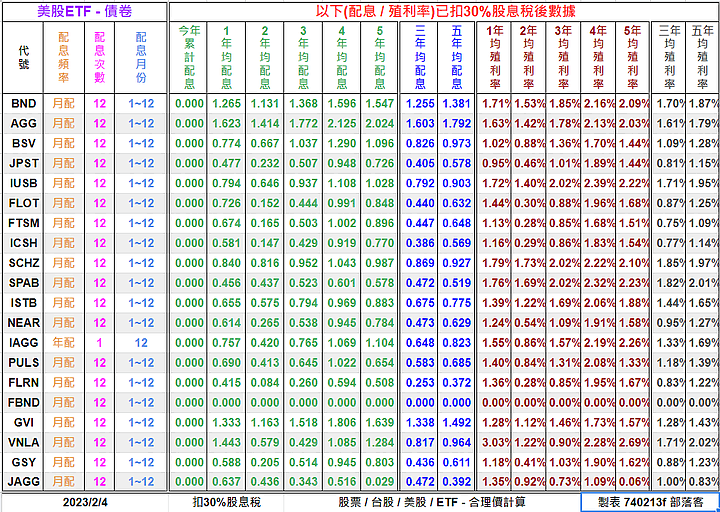720x512 pixels.
Task: Select JPST's 1-year yield 0.95%
Action: pos(495,163)
